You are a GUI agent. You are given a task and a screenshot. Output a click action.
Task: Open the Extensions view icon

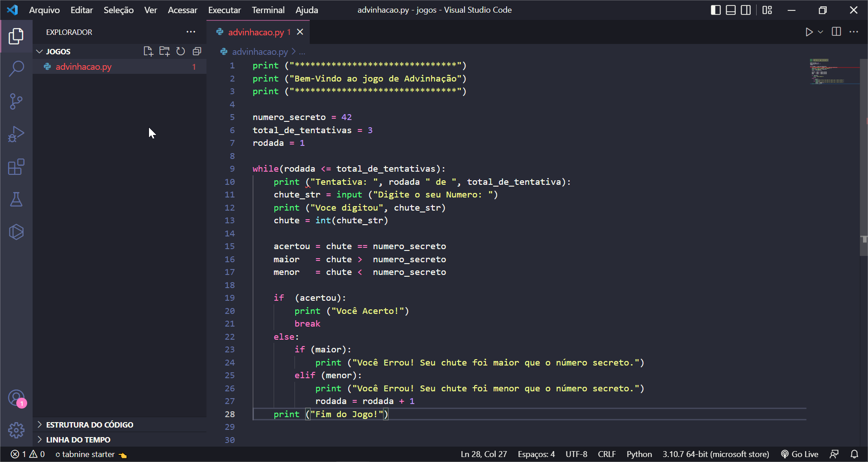[16, 167]
